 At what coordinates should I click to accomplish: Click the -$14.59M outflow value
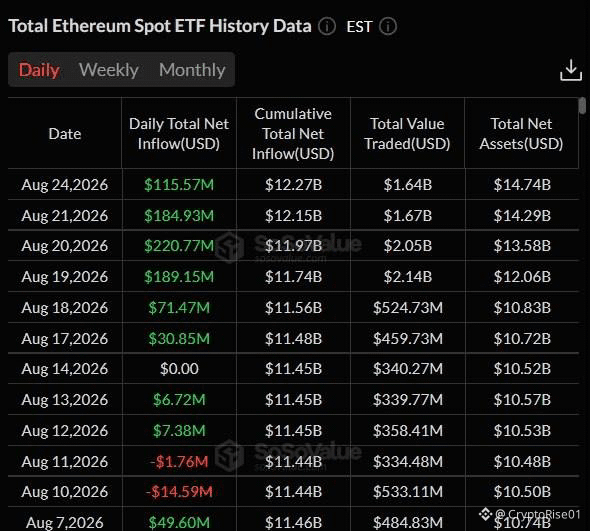pyautogui.click(x=179, y=492)
